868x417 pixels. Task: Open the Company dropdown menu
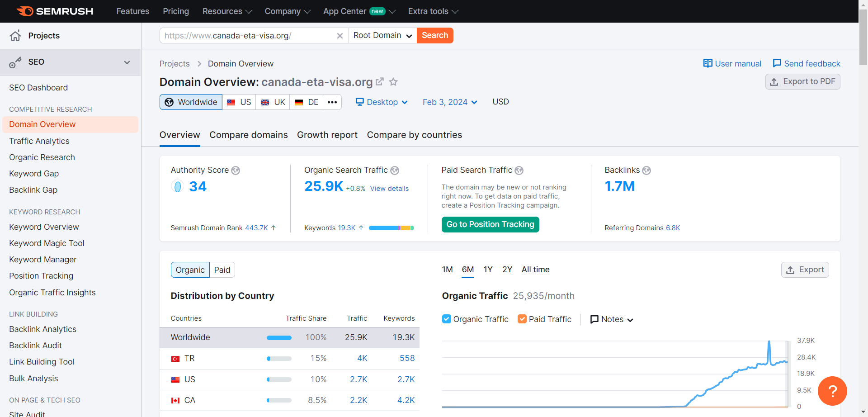(288, 11)
